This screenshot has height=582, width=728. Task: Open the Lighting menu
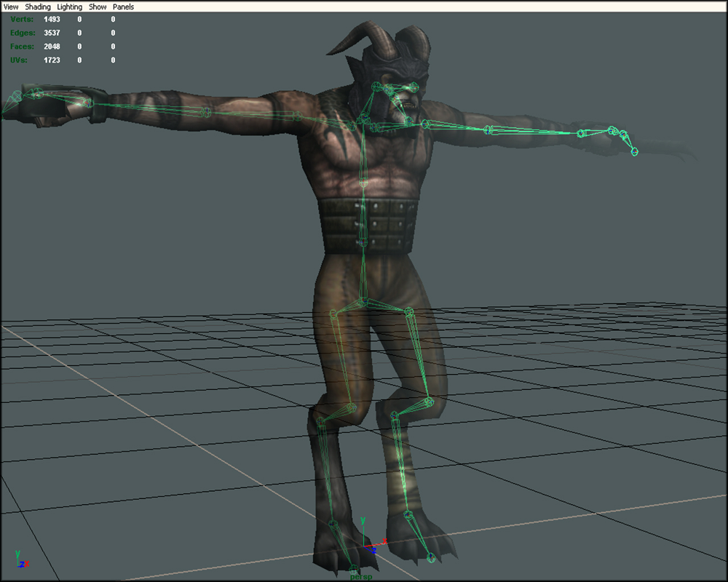pyautogui.click(x=70, y=7)
